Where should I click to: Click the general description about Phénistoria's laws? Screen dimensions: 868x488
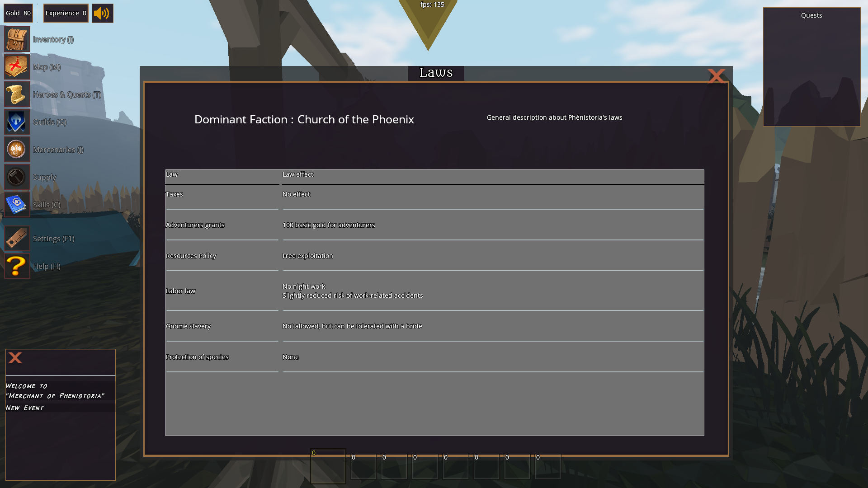point(554,117)
